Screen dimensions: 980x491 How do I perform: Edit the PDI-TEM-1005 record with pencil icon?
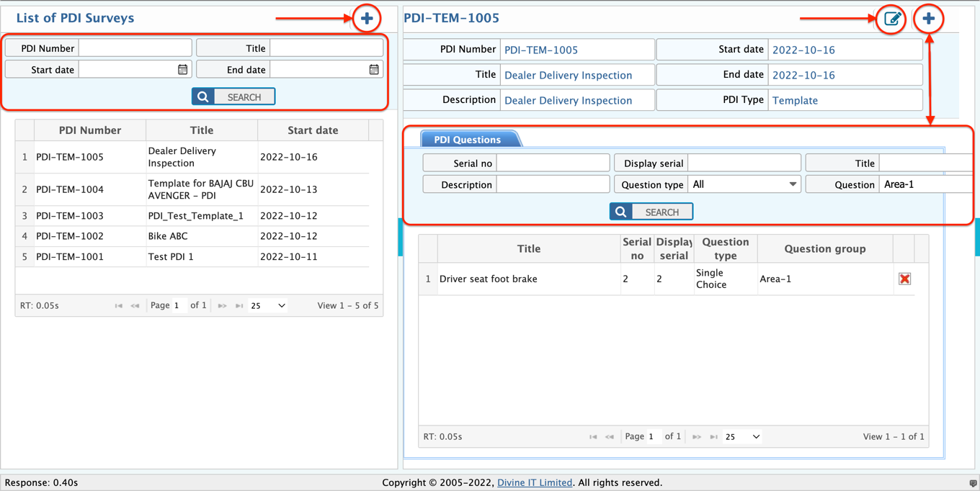pos(892,19)
